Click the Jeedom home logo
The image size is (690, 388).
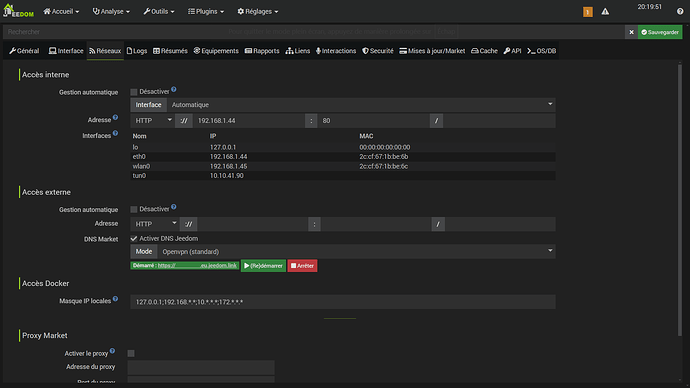tap(18, 11)
